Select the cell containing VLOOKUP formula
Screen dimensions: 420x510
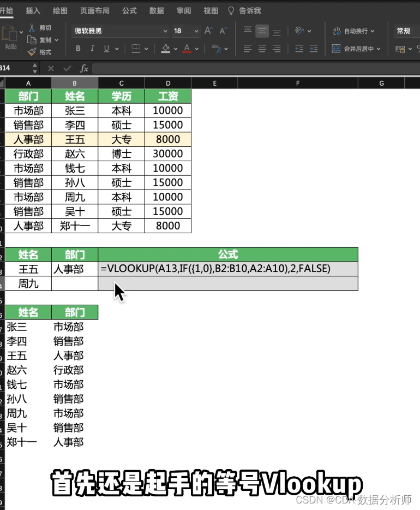click(x=228, y=269)
